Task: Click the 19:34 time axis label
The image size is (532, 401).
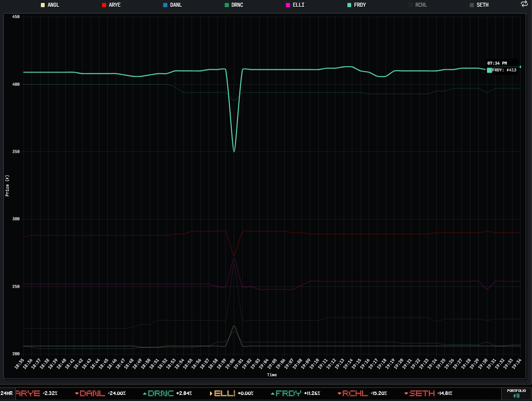Action: point(517,364)
